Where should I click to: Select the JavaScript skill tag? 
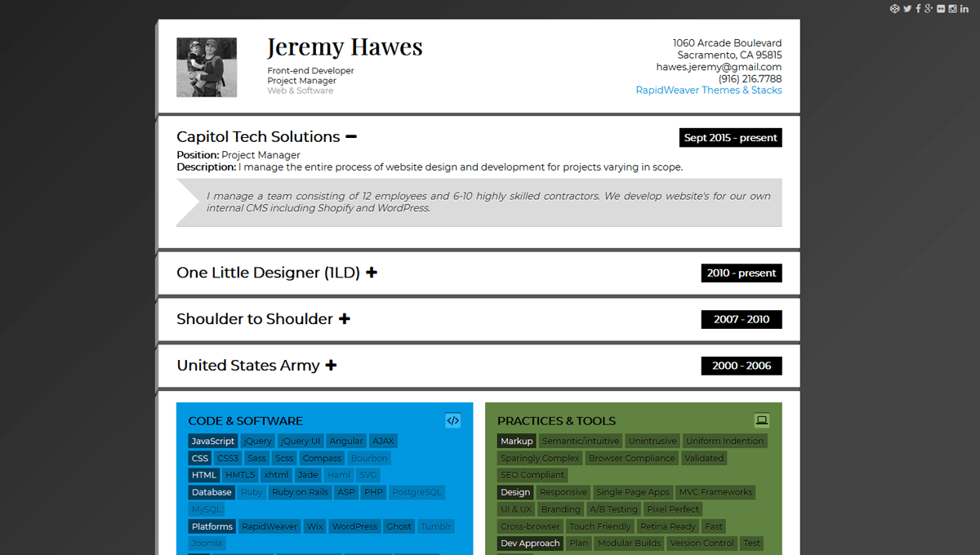[212, 440]
